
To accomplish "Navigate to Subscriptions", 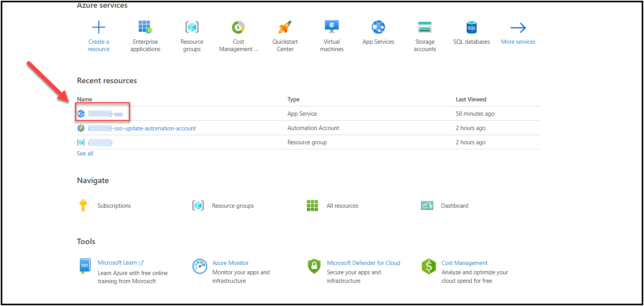I will tap(114, 206).
